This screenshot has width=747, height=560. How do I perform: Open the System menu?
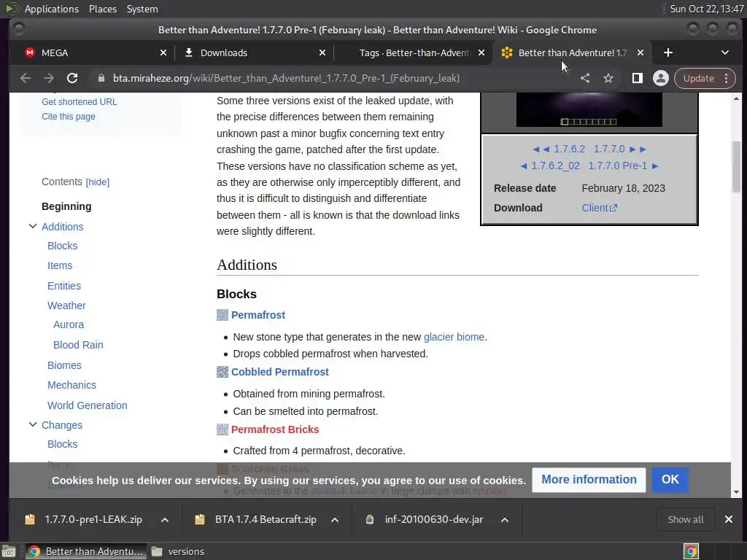142,9
